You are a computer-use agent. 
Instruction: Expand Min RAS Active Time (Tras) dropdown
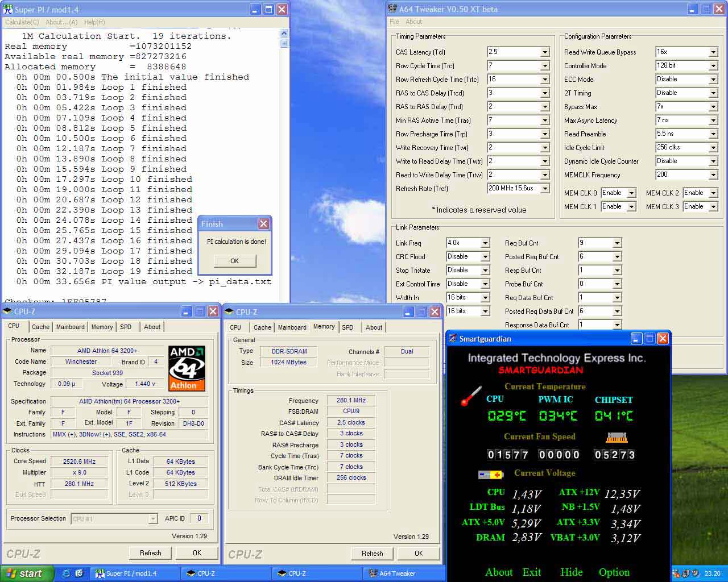tap(544, 120)
